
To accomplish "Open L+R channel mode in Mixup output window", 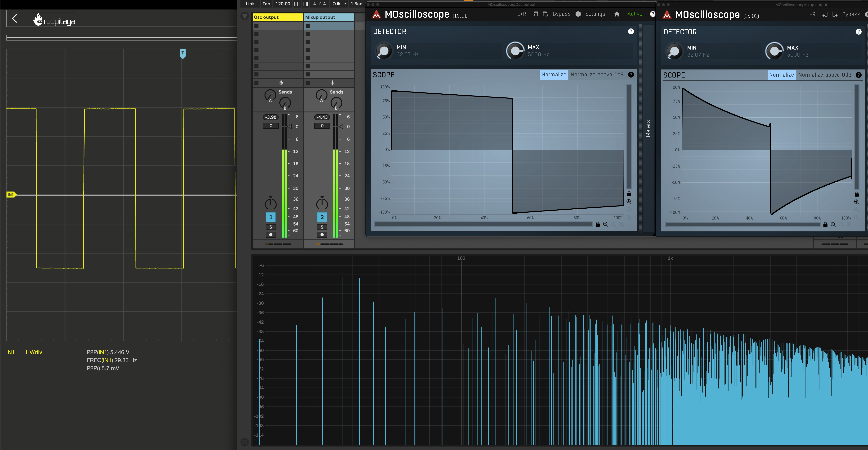I will pyautogui.click(x=811, y=14).
